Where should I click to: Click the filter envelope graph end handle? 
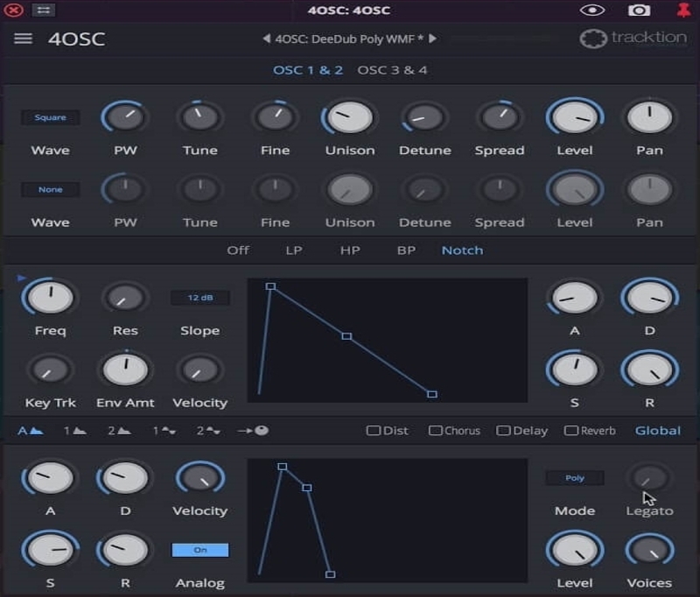[x=431, y=394]
